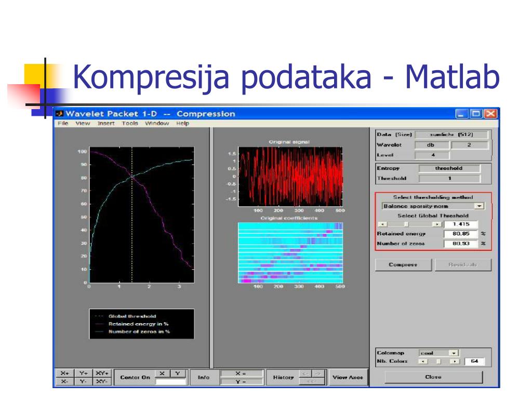Viewport: 532px width, 399px height.
Task: Click the Original coefficients colored plot
Action: (290, 253)
